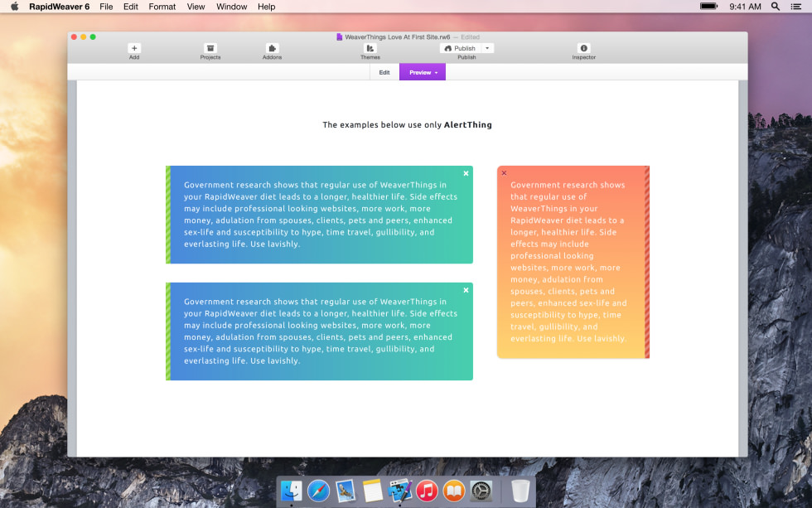
Task: Launch iBooks from the Dock
Action: pos(454,491)
